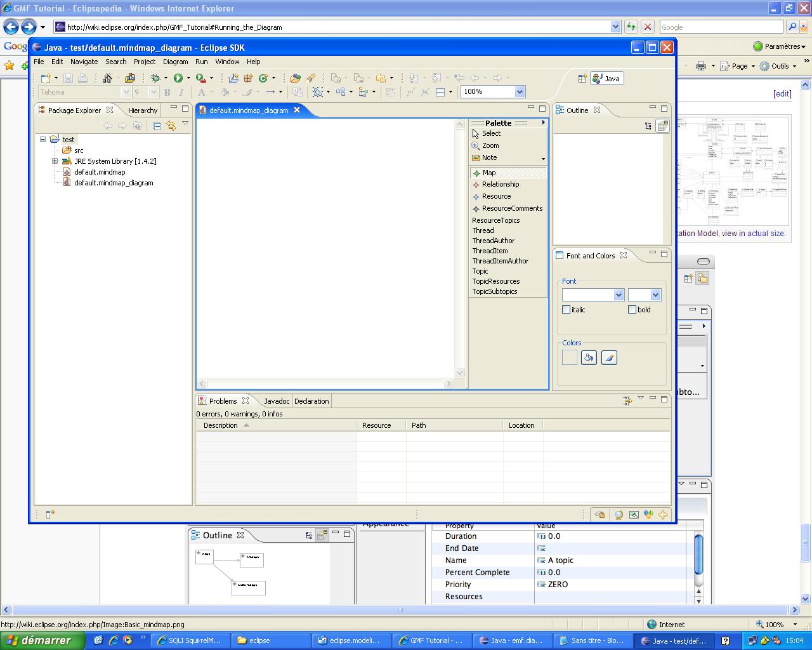This screenshot has width=812, height=650.
Task: Close the default.mindmap_diagram editor tab
Action: [296, 110]
